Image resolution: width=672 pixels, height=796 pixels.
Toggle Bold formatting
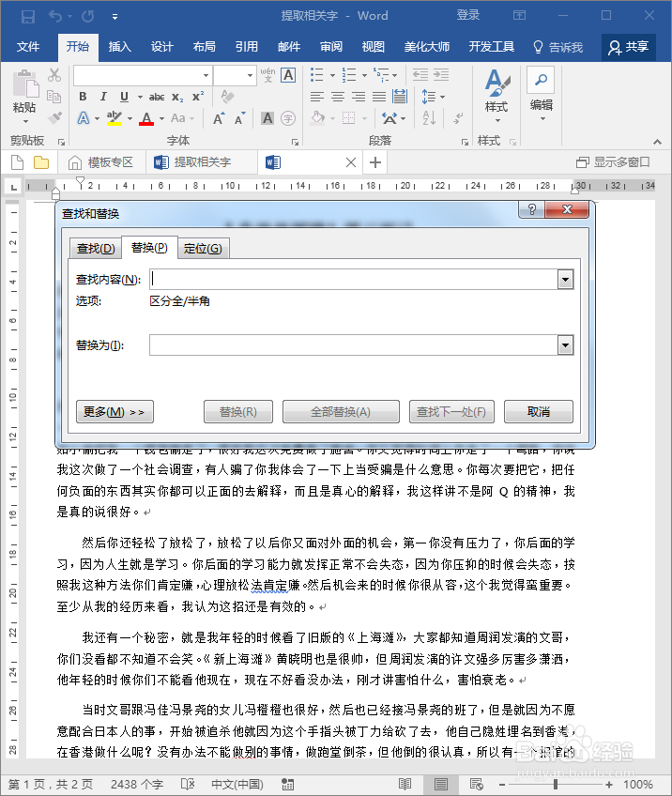click(83, 97)
